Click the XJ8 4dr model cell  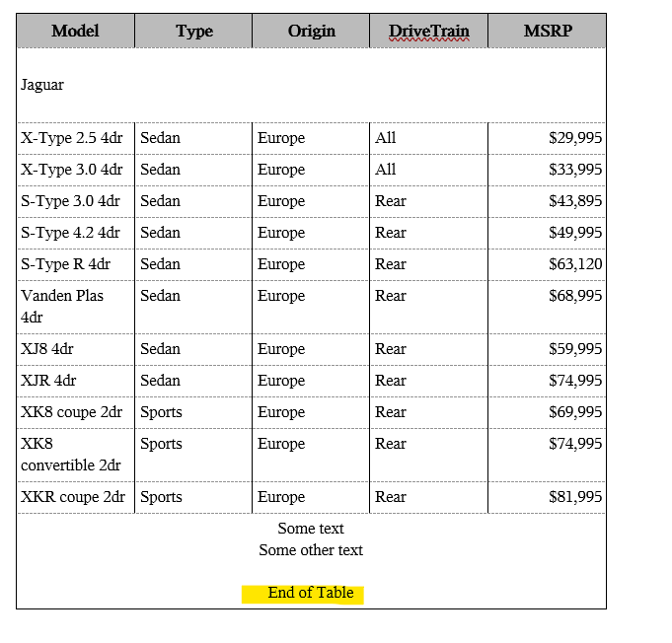47,349
